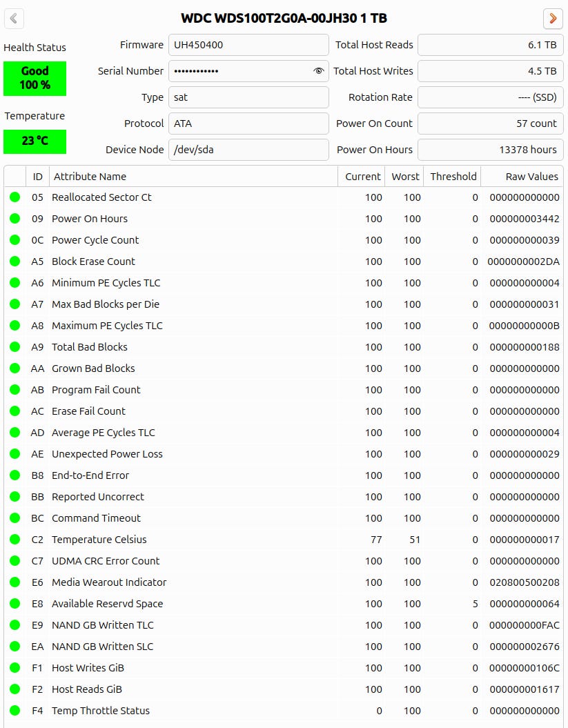Viewport: 568px width, 728px height.
Task: Click the 23 °C temperature indicator
Action: coord(35,141)
